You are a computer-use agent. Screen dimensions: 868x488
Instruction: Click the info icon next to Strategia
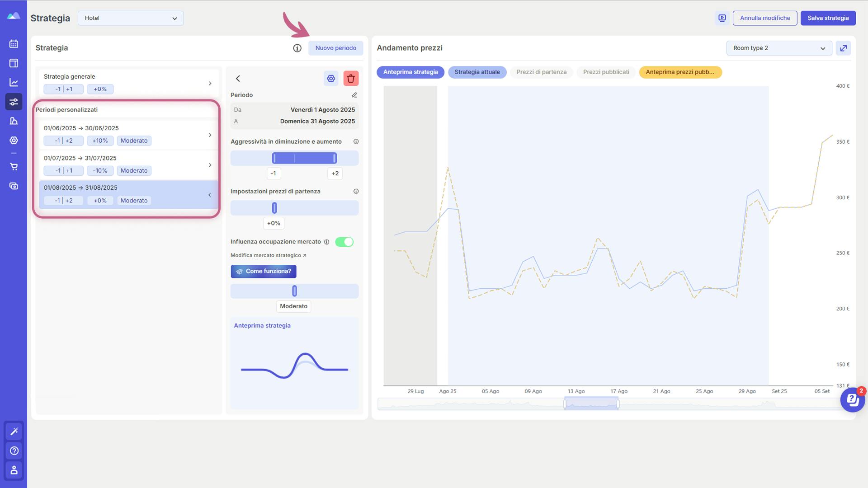(x=297, y=47)
